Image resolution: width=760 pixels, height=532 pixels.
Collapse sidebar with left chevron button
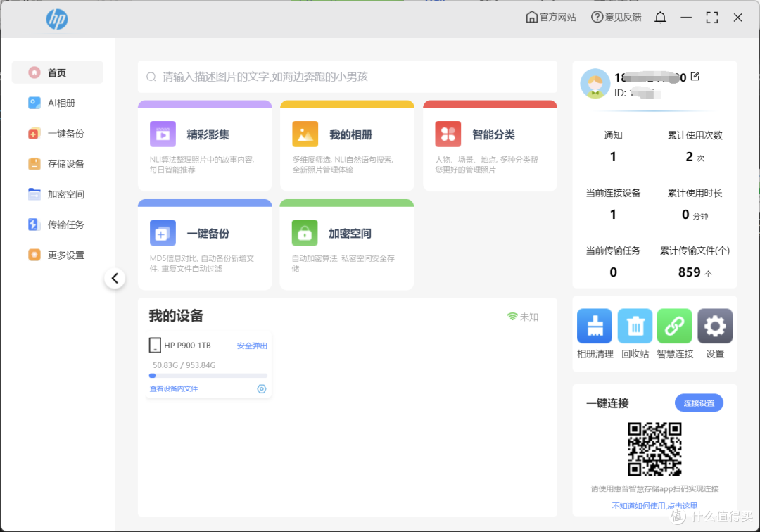[115, 278]
